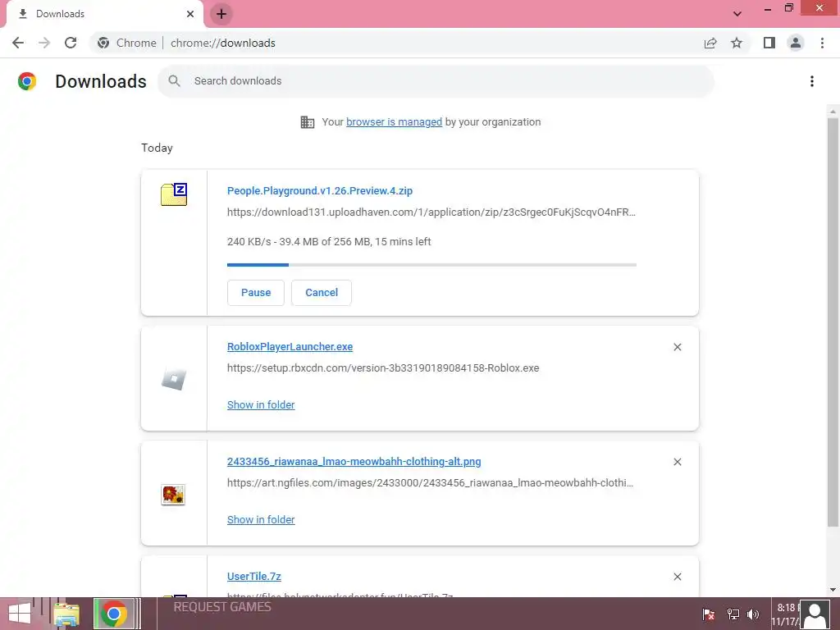This screenshot has width=840, height=630.
Task: Open UserTile.7z link
Action: click(254, 577)
